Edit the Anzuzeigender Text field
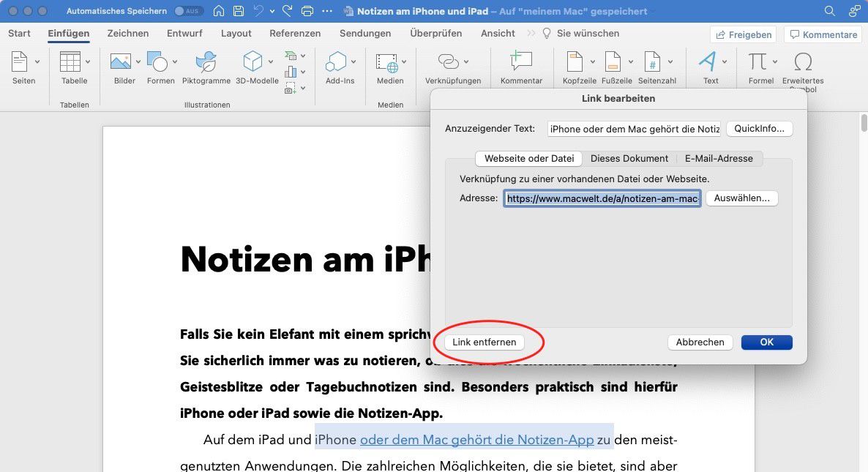Screen dimensions: 868x472 click(634, 129)
